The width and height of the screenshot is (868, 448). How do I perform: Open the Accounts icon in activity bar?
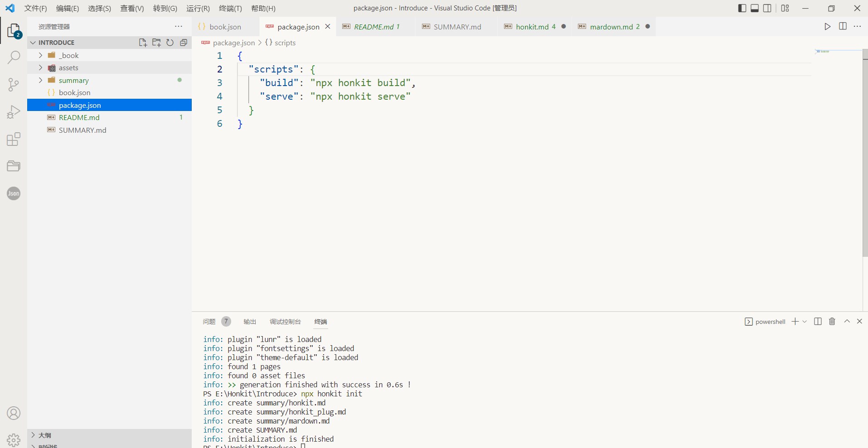coord(14,413)
